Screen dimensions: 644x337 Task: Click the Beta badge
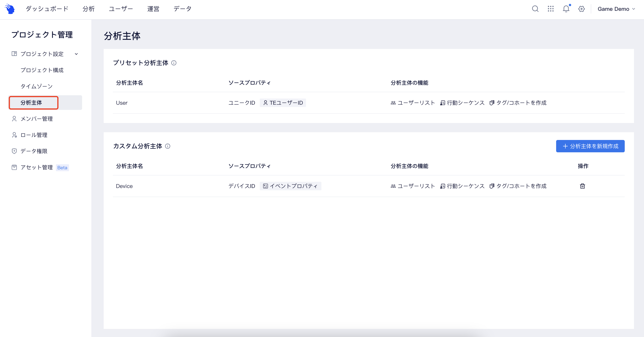coord(62,168)
